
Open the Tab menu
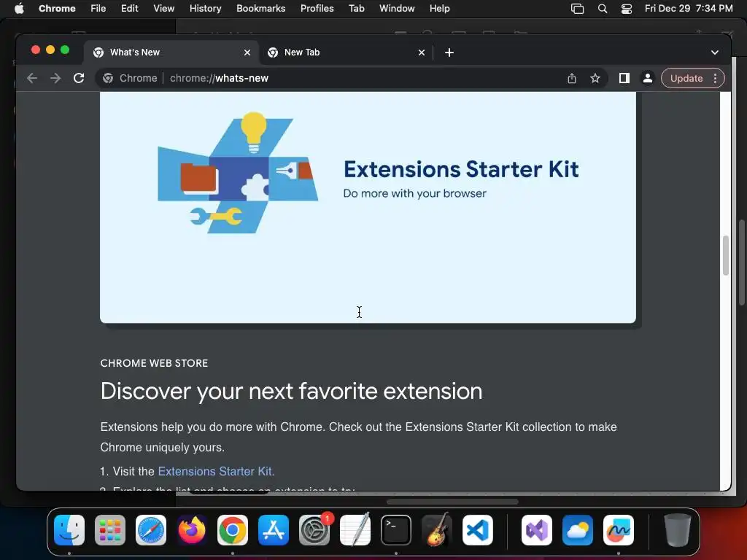(356, 9)
